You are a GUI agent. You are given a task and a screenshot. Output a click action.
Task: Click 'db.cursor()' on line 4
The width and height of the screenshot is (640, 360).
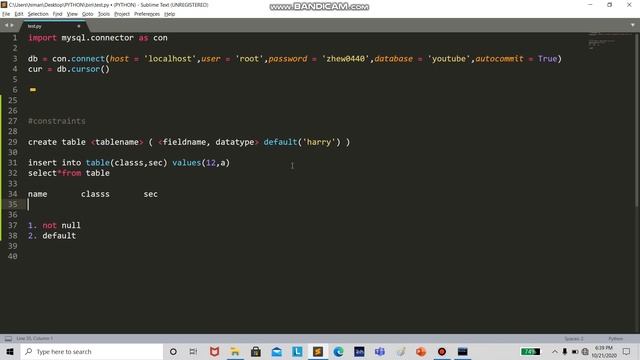coord(83,69)
